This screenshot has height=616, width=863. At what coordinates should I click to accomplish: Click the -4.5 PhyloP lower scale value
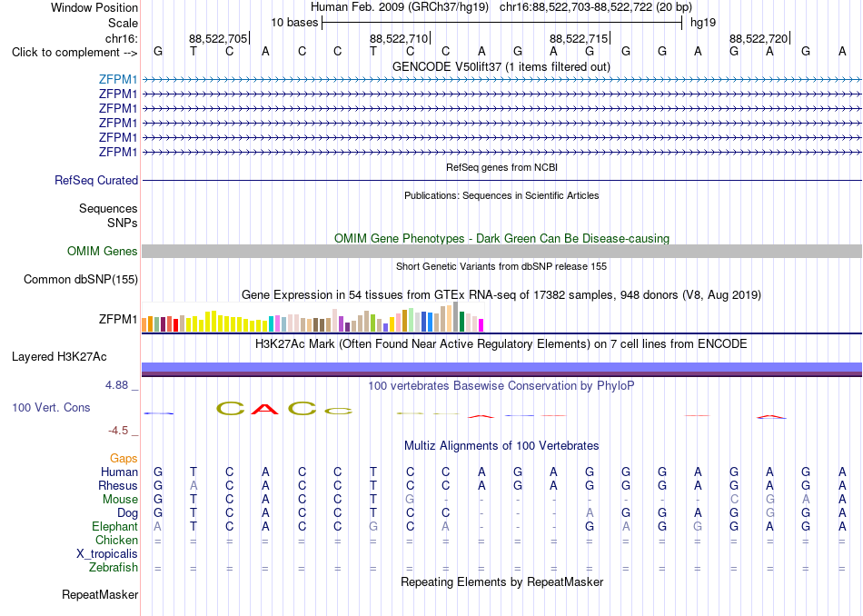click(x=118, y=431)
